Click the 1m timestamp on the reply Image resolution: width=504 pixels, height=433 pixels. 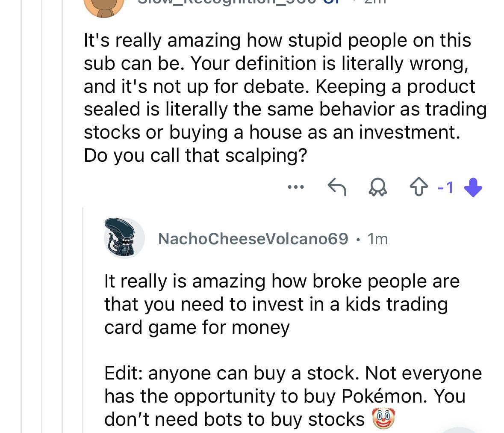tap(378, 239)
